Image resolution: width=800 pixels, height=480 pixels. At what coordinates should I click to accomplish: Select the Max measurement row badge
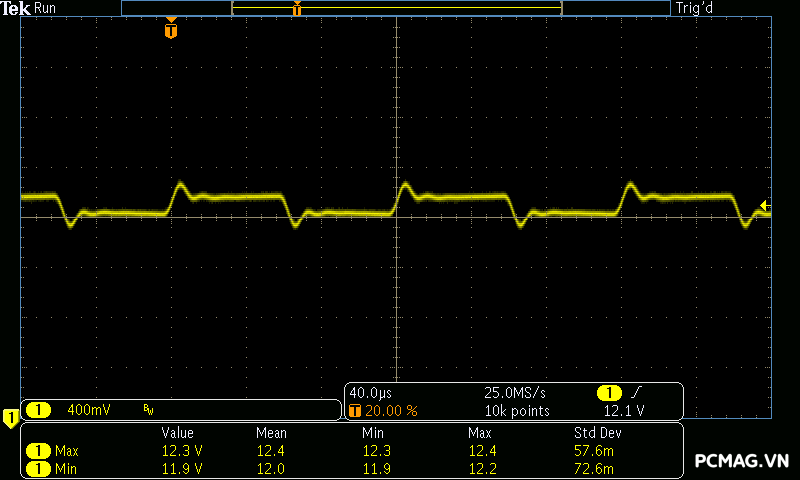click(x=39, y=451)
